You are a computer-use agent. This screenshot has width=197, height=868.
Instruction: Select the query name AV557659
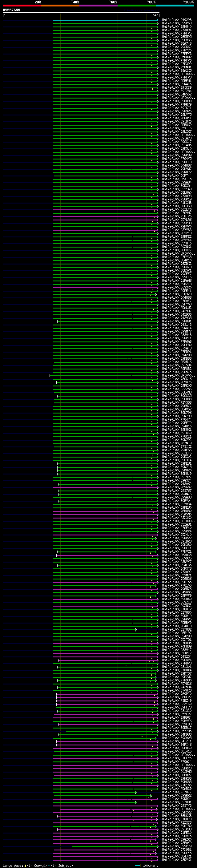[x=11, y=10]
